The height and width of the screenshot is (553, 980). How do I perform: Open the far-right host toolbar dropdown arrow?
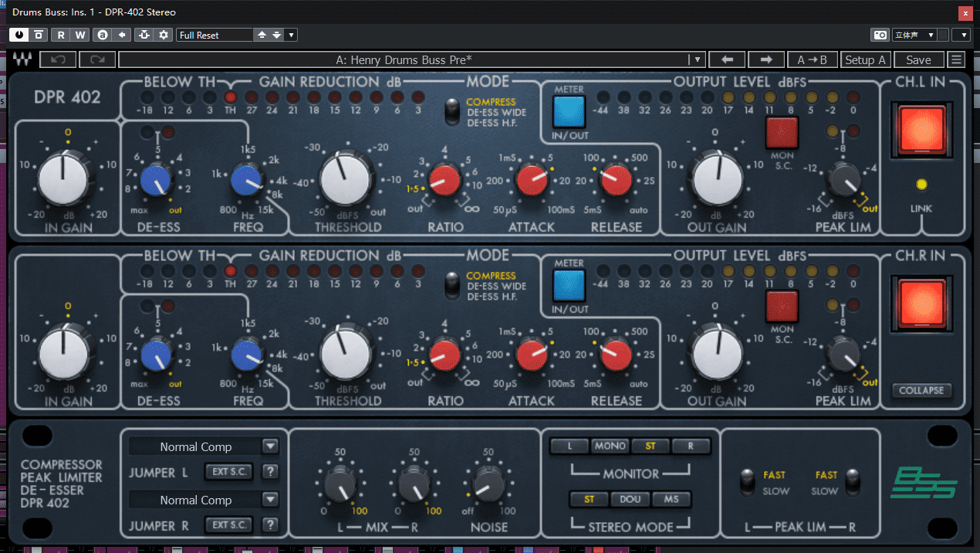[x=961, y=35]
